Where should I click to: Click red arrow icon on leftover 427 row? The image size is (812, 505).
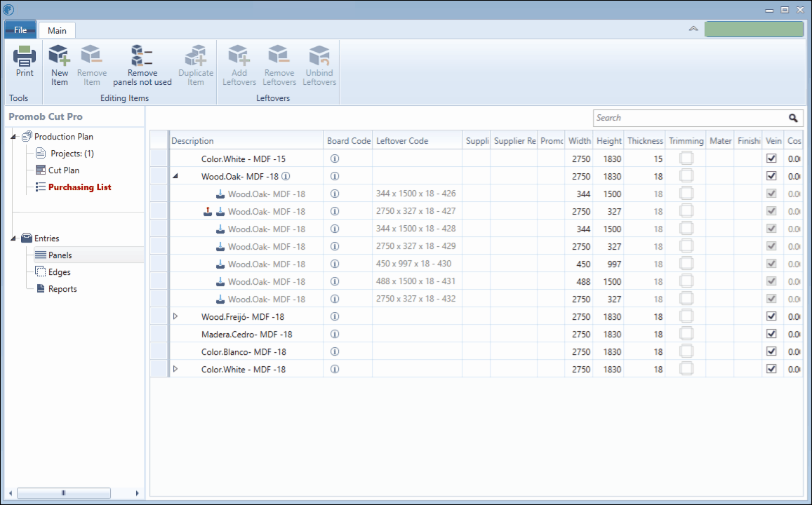pyautogui.click(x=208, y=211)
